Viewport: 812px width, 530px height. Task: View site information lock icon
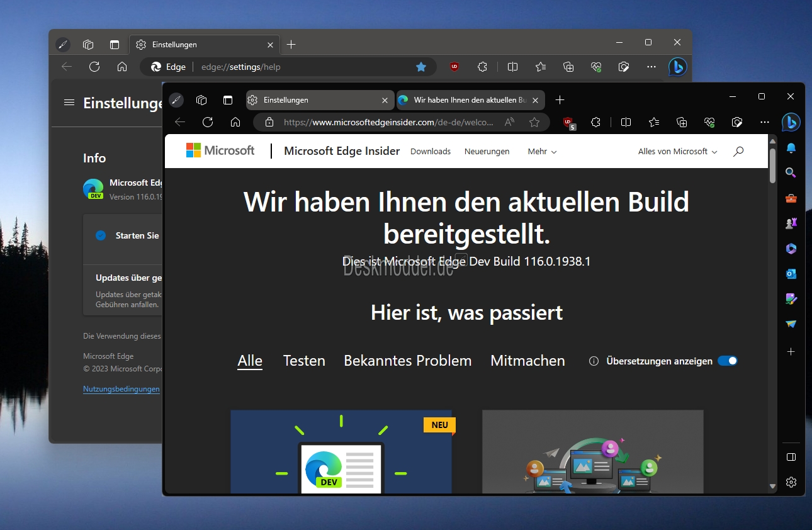tap(269, 122)
